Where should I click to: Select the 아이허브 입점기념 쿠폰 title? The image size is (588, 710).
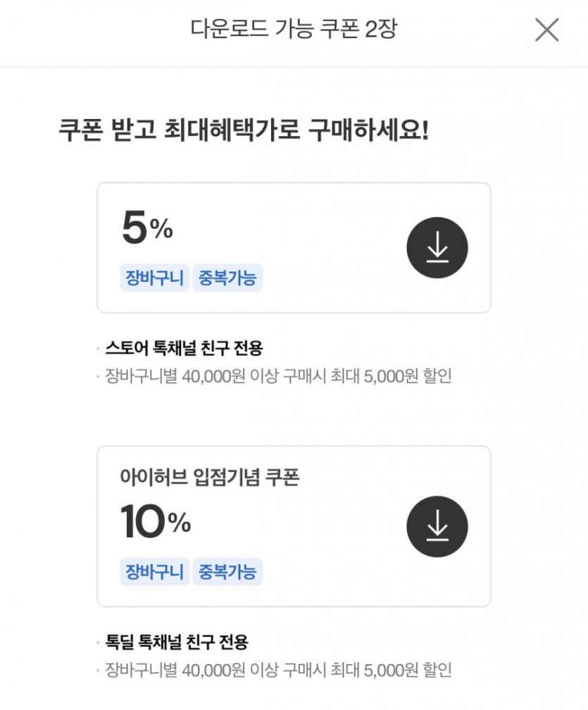click(210, 478)
